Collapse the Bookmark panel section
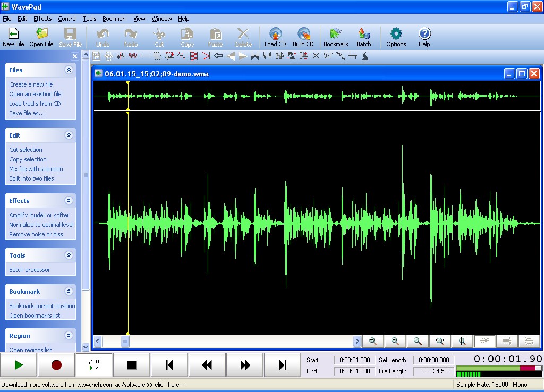This screenshot has width=544, height=392. (x=69, y=291)
